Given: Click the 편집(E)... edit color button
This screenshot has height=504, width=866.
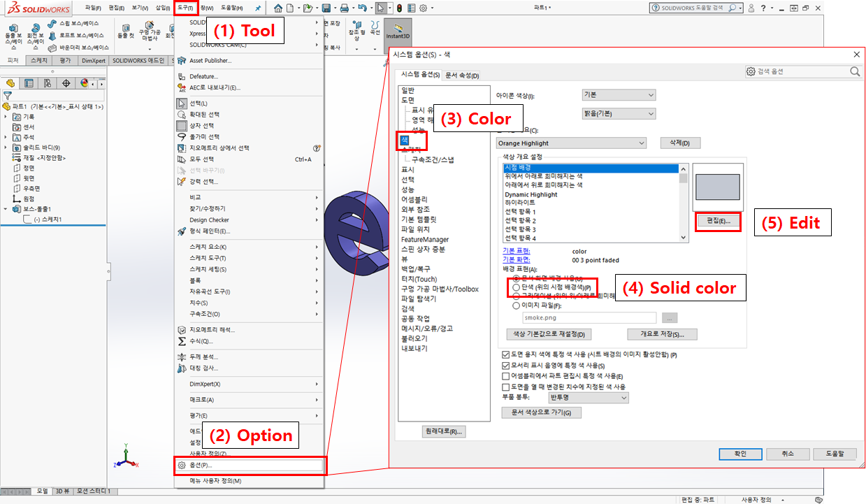Looking at the screenshot, I should (719, 221).
